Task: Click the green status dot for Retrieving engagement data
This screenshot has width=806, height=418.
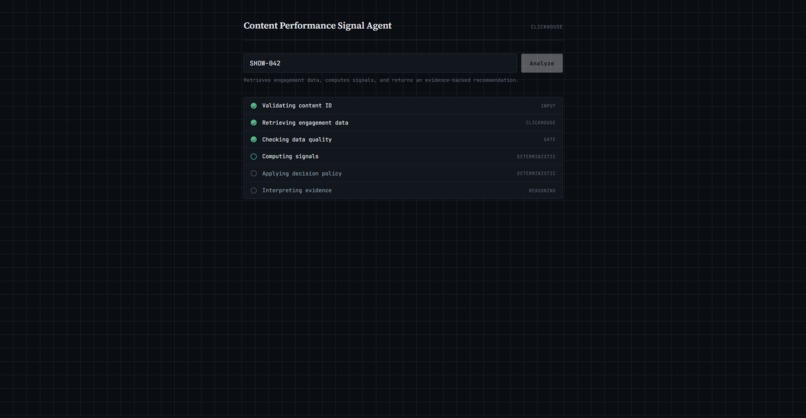Action: coord(253,123)
